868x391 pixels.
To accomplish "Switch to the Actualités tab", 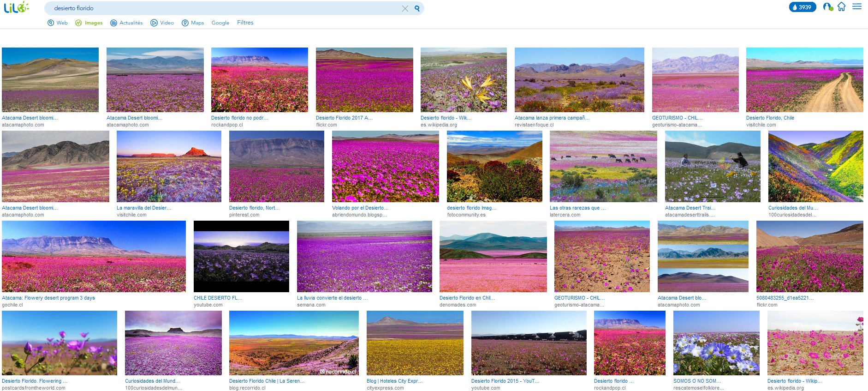I will (126, 23).
